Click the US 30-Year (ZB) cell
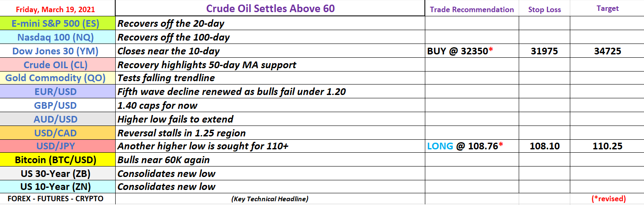 pos(57,173)
